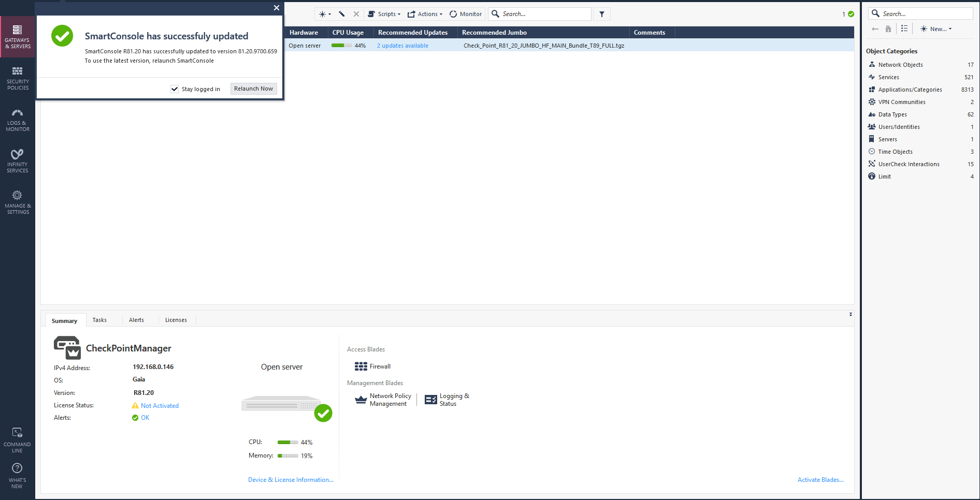Click the home icon in objects panel
Image resolution: width=980 pixels, height=500 pixels.
(x=888, y=29)
